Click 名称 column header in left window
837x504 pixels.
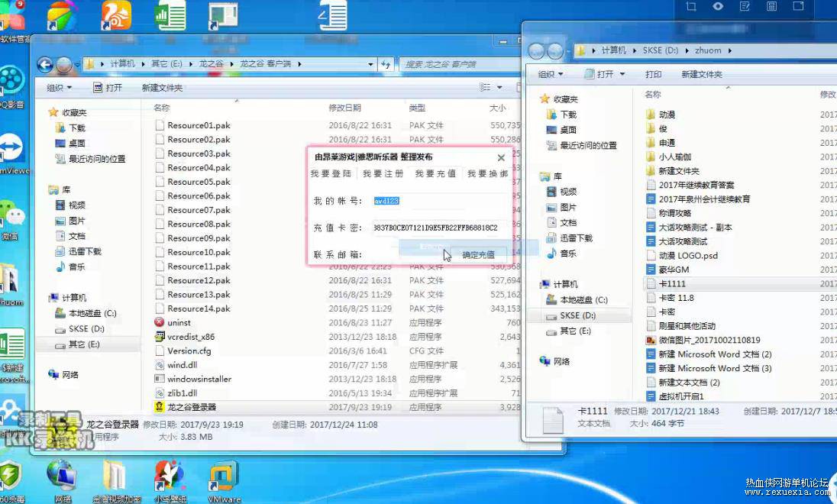162,108
